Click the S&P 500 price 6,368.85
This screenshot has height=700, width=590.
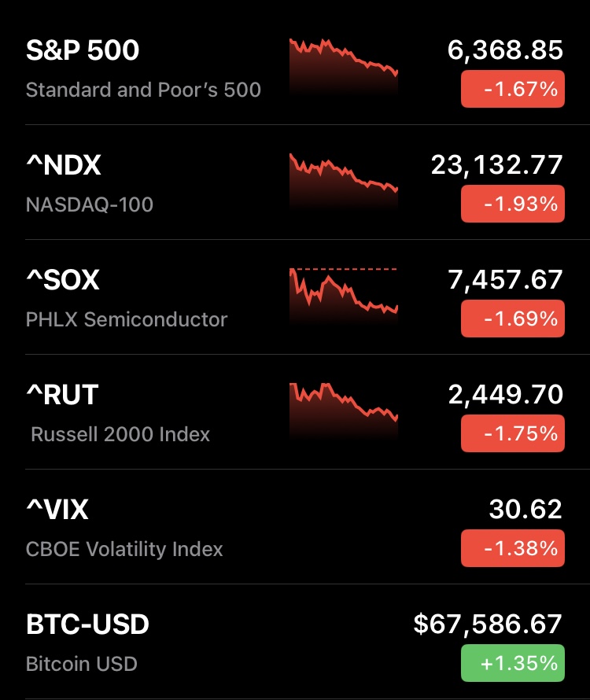tap(505, 51)
